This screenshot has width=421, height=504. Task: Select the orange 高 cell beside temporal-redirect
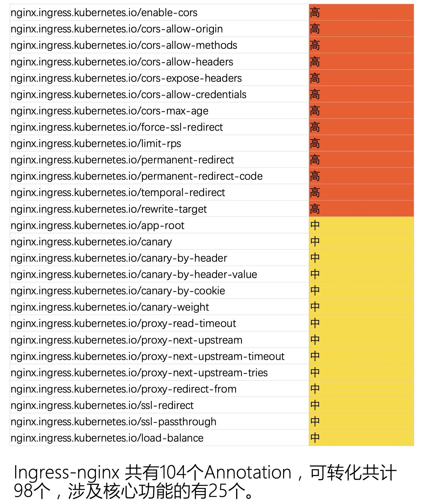(x=361, y=192)
